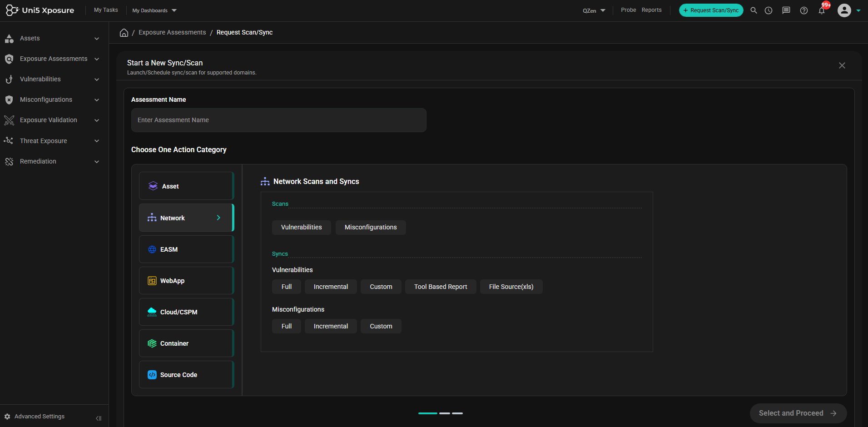Click the Vulnerabilities sidebar icon

[9, 79]
